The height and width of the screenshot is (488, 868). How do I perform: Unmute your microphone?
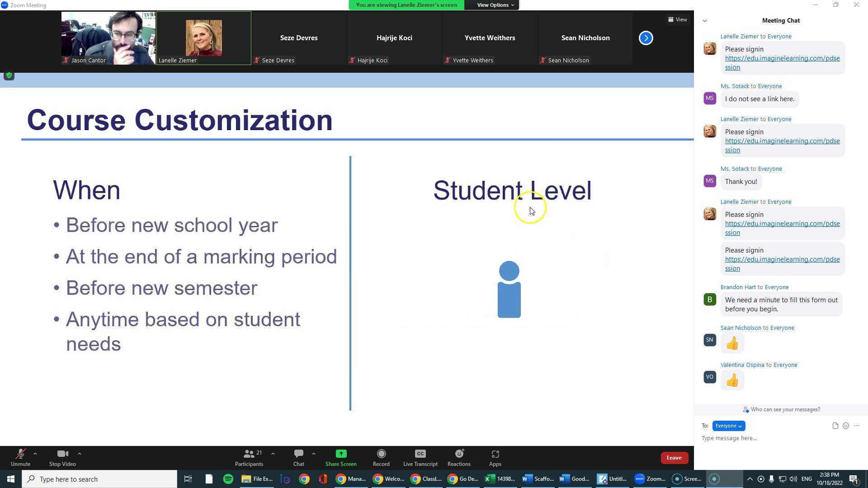(20, 457)
